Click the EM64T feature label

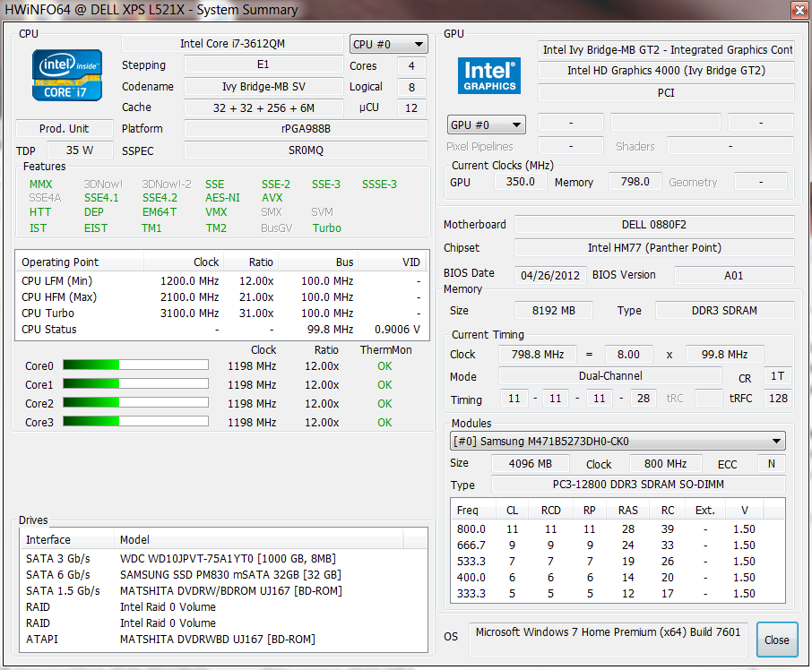click(x=160, y=212)
